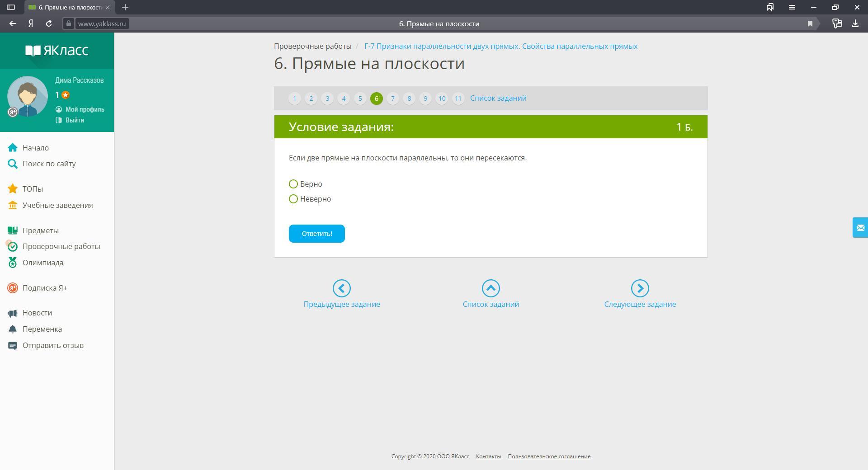This screenshot has height=470, width=868.
Task: Go to task number 9
Action: 425,99
